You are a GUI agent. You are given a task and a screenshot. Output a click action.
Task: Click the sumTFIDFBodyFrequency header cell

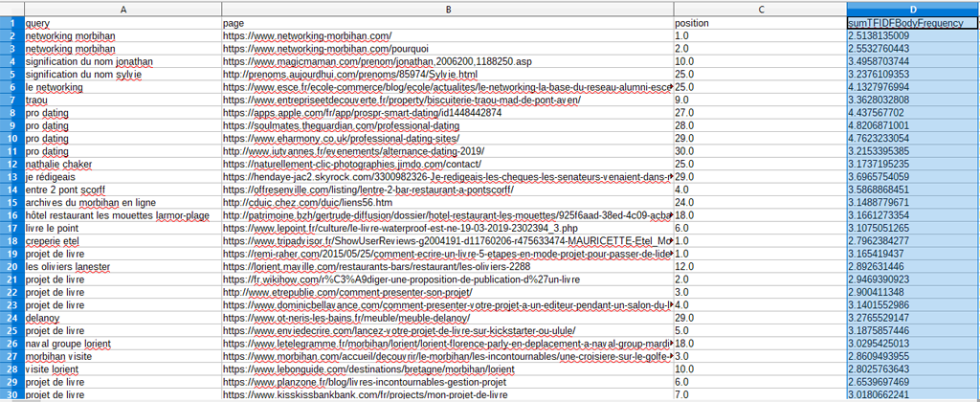click(913, 23)
